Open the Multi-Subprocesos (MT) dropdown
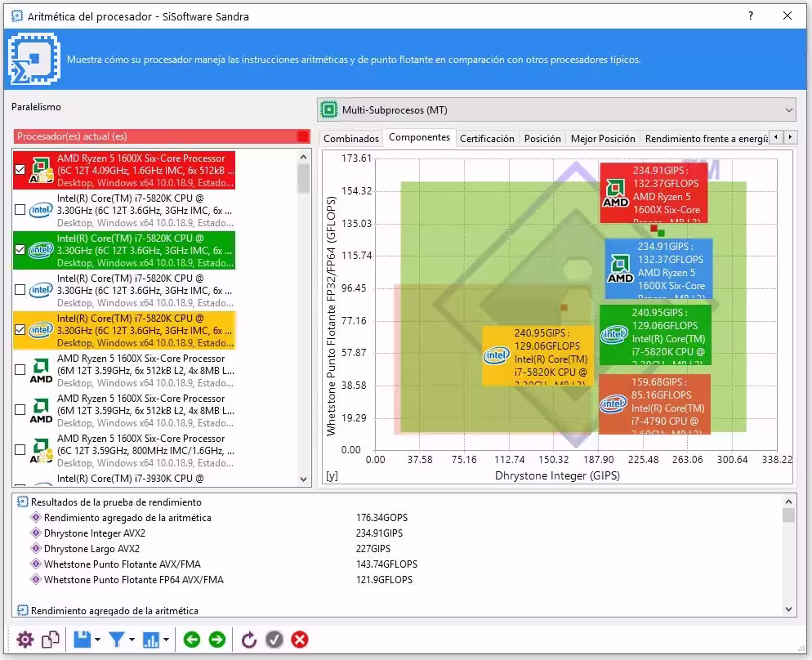 coord(556,109)
